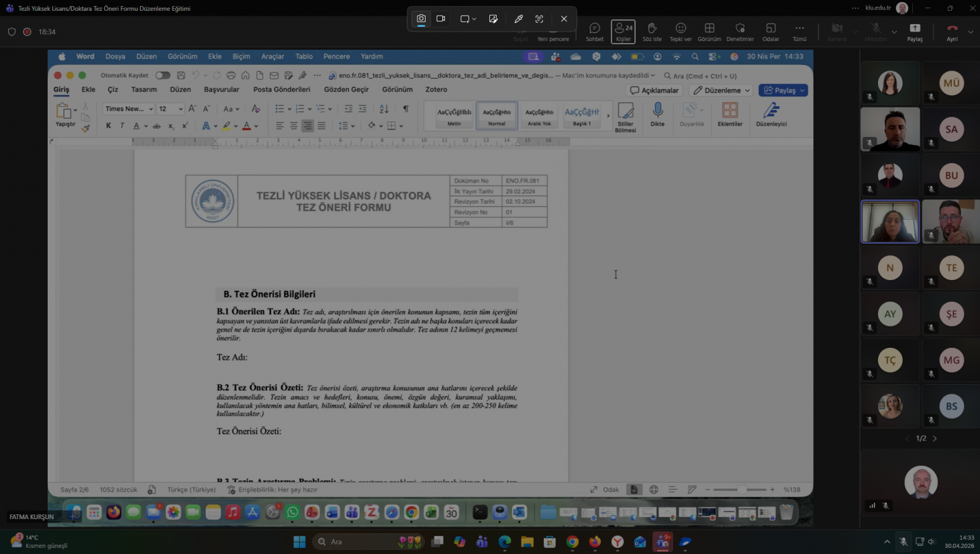Adjust the zoom slider in the status bar

point(740,490)
